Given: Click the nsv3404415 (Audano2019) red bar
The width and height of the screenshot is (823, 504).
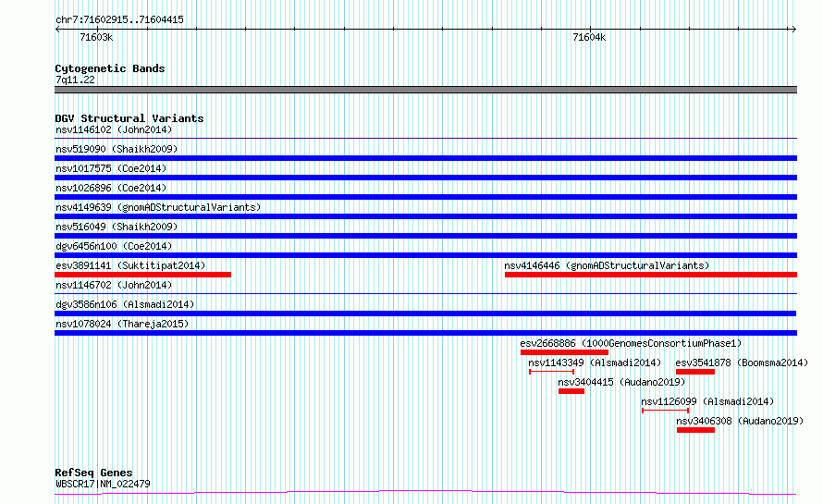Looking at the screenshot, I should coord(571,391).
